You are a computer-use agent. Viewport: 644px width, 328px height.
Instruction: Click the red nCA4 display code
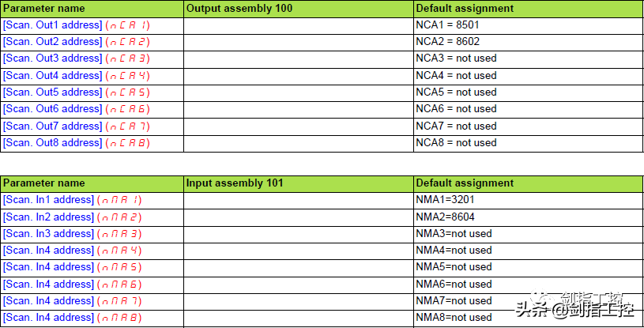click(127, 76)
